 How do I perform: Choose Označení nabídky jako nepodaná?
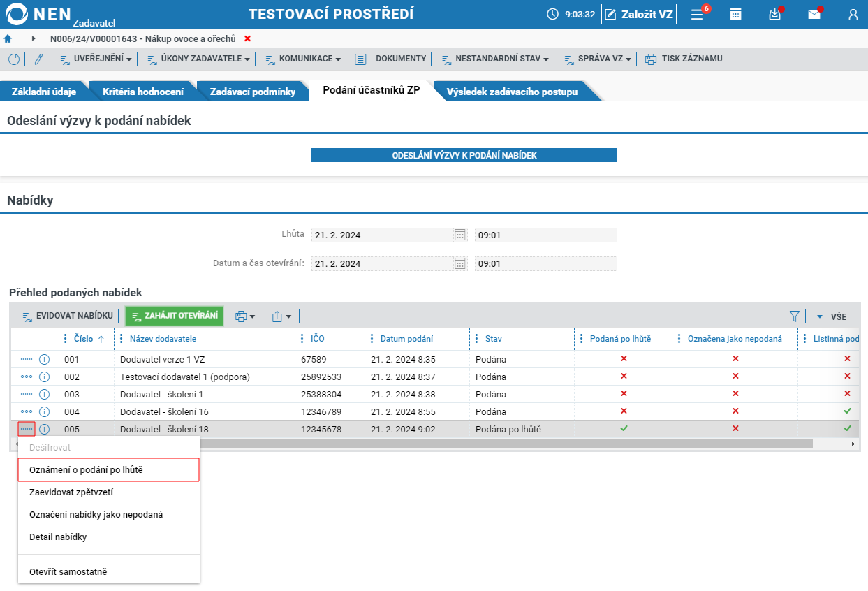109,514
